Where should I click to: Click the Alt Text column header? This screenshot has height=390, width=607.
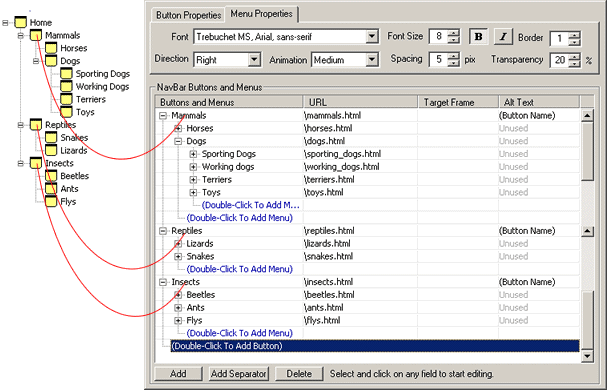click(539, 102)
